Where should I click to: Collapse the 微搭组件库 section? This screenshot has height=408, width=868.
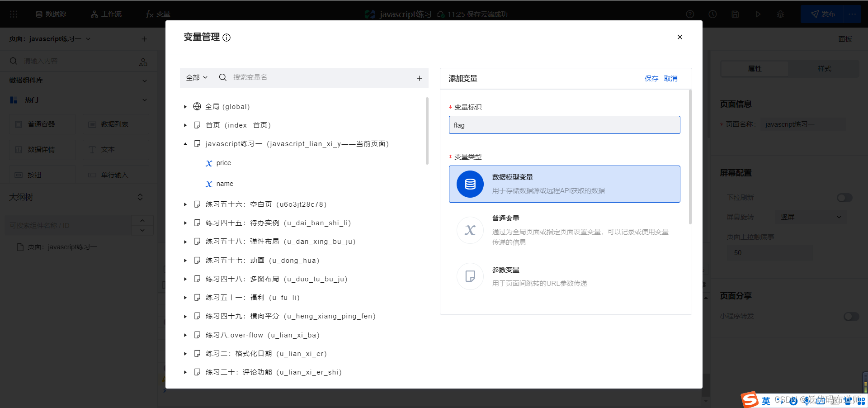[145, 81]
